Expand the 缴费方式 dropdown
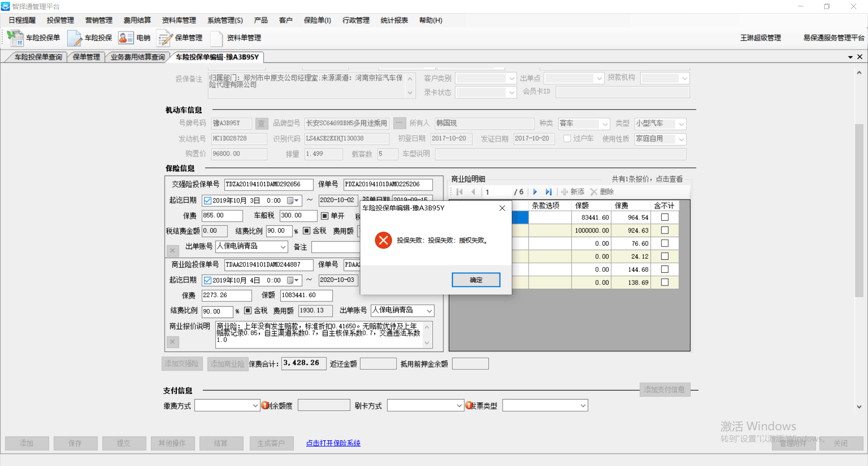The image size is (868, 466). (255, 406)
